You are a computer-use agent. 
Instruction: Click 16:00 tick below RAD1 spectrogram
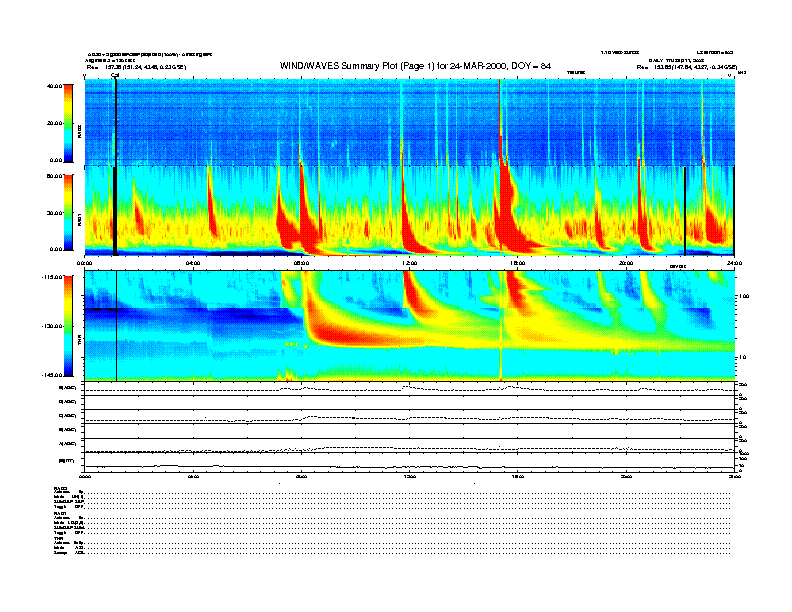[x=518, y=263]
